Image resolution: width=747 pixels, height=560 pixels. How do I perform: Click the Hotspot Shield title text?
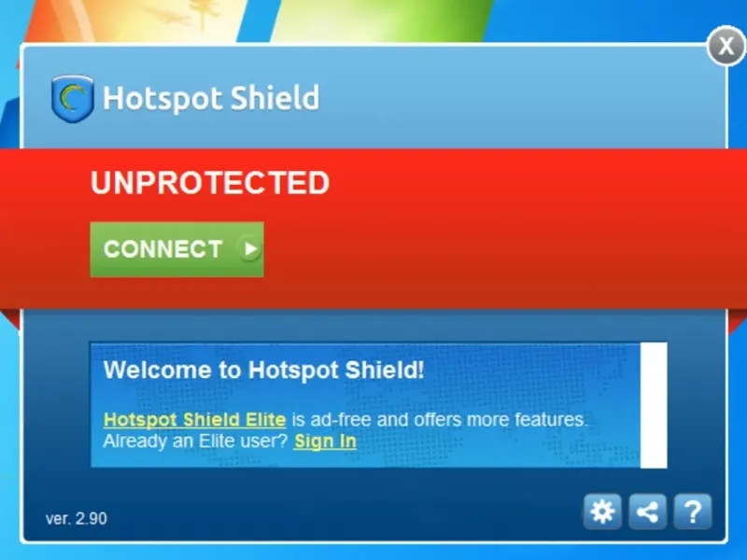coord(211,98)
